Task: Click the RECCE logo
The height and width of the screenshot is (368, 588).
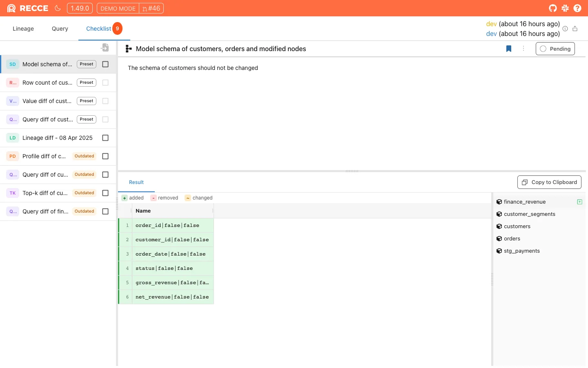Action: pyautogui.click(x=28, y=8)
